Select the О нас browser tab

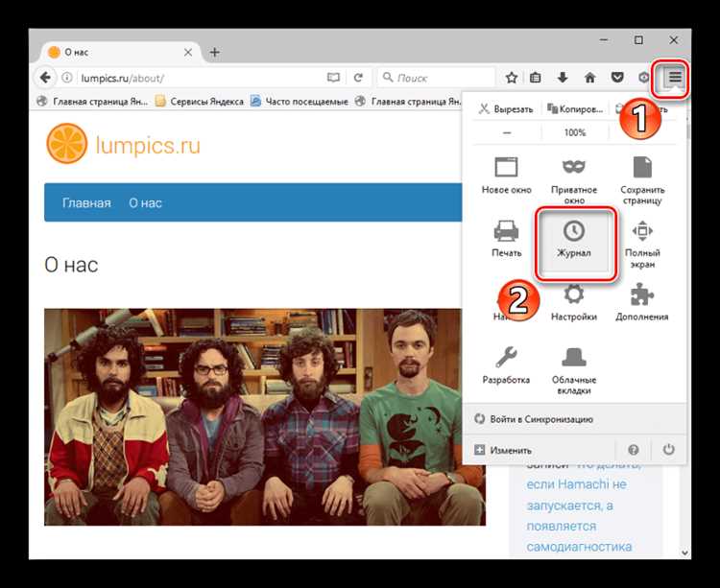tap(118, 53)
